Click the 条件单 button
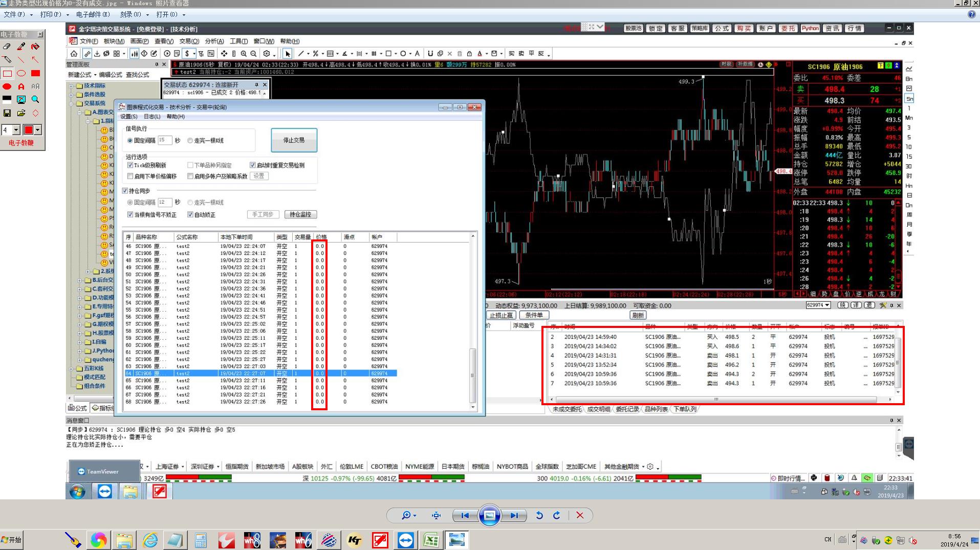The width and height of the screenshot is (980, 550). click(x=534, y=315)
